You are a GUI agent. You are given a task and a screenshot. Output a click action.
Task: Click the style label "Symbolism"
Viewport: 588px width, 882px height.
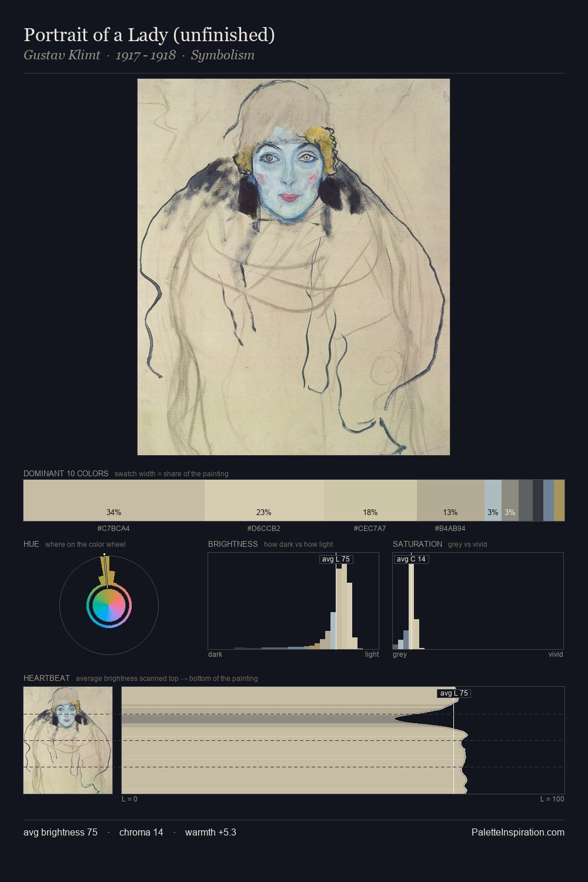[x=223, y=55]
